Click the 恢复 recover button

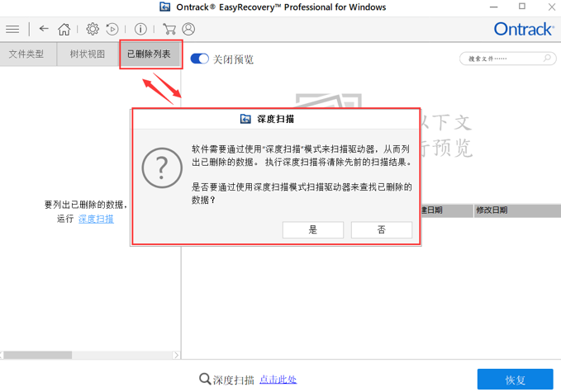point(516,380)
